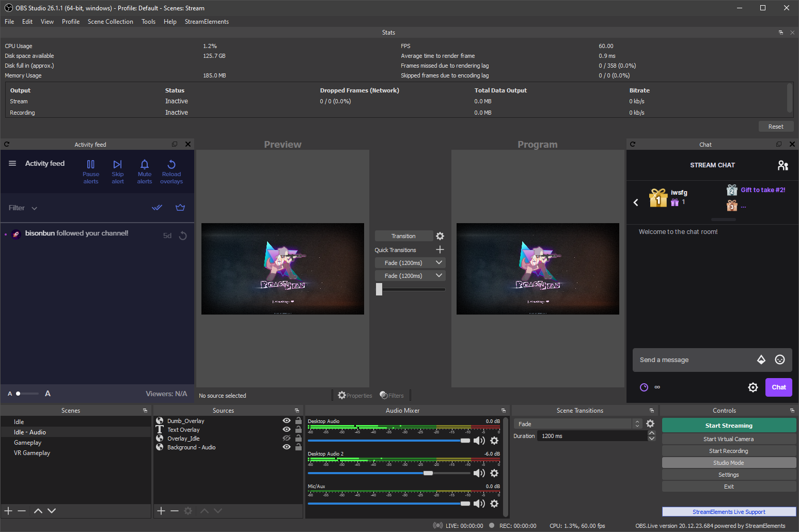799x532 pixels.
Task: Open the Bits diamond icon in chat box
Action: coord(761,360)
